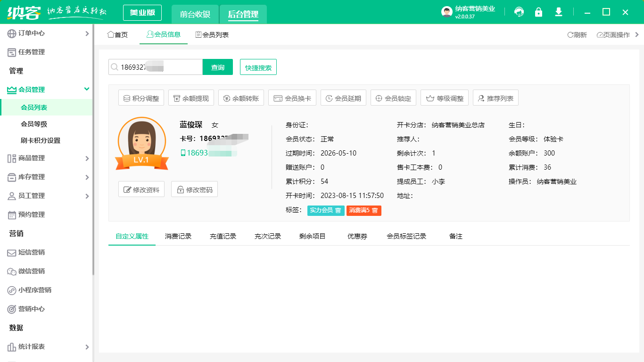Delete the 消费满5 tag using its trash icon

point(374,211)
